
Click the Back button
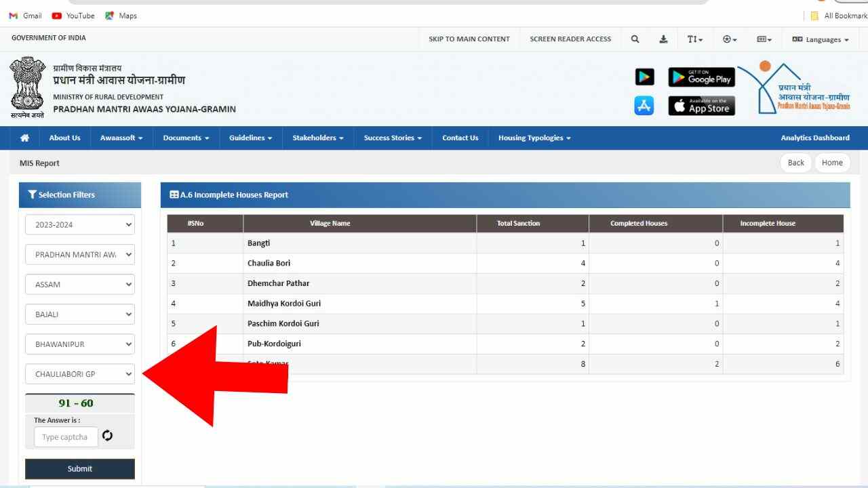tap(796, 163)
